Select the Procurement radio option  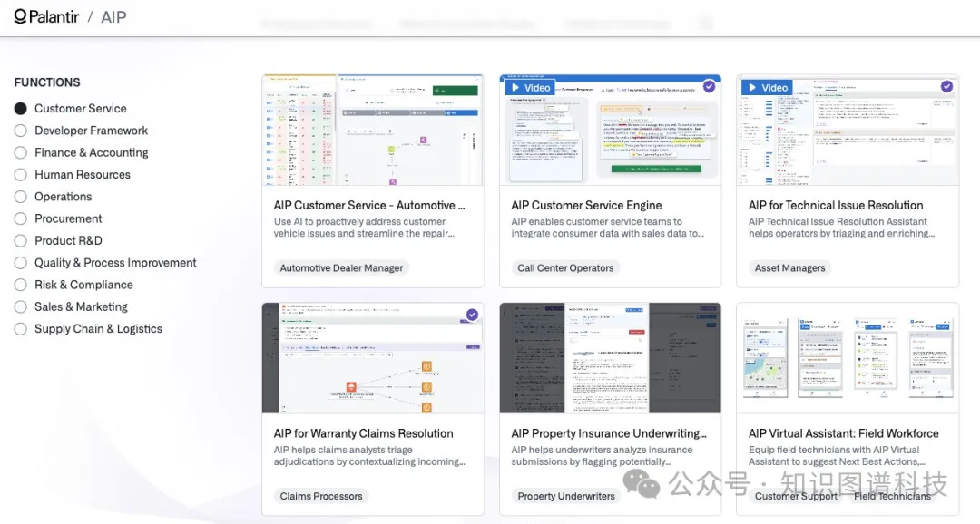point(21,218)
